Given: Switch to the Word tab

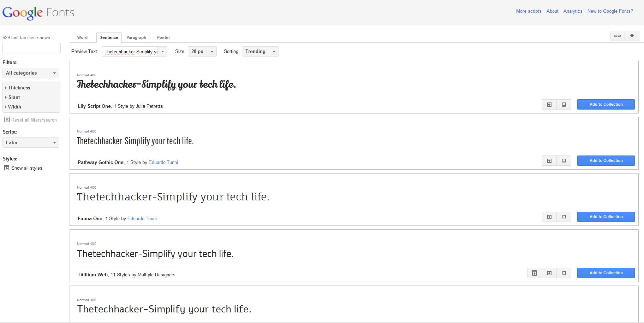Looking at the screenshot, I should coord(82,37).
